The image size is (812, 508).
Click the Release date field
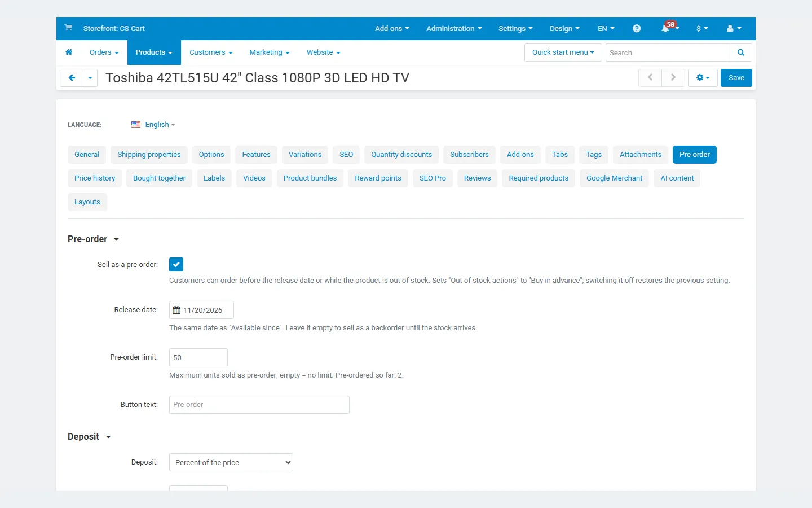201,310
